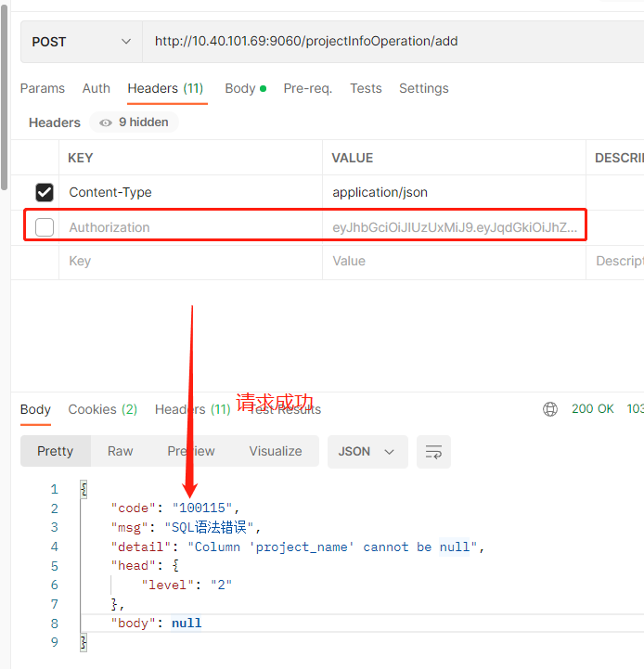Select the Visualize response view
This screenshot has width=644, height=669.
(275, 451)
